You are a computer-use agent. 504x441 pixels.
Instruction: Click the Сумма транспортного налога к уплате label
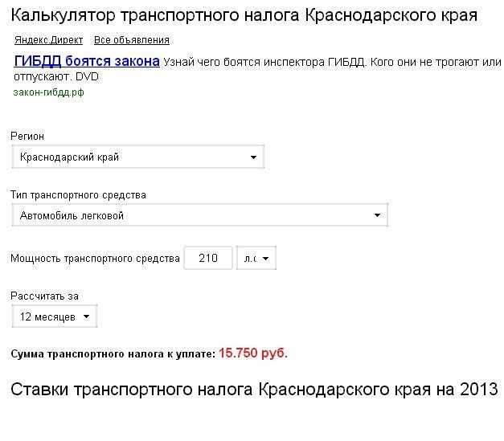(x=113, y=354)
